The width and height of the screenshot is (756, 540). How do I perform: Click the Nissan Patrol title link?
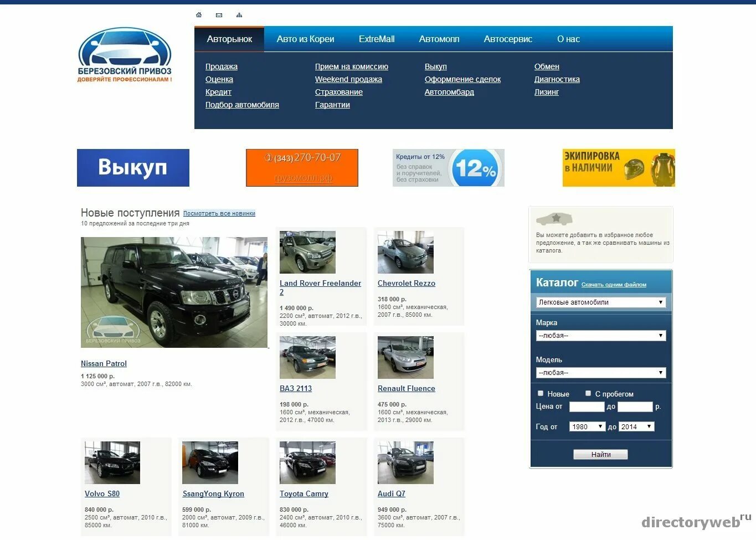point(104,364)
